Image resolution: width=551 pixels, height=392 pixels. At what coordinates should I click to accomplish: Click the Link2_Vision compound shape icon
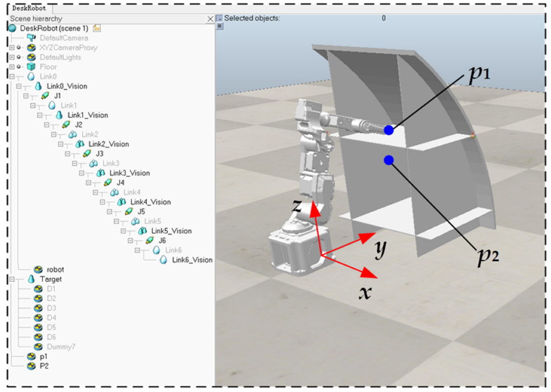(80, 144)
